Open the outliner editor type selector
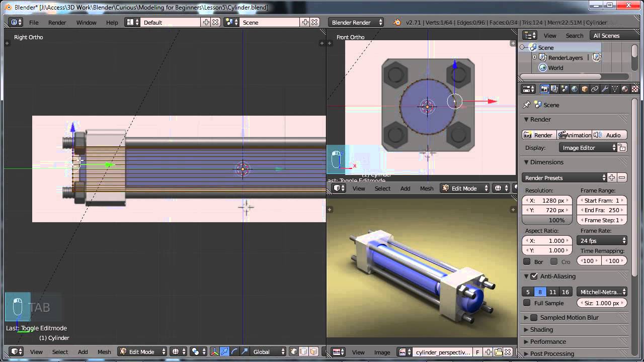This screenshot has height=362, width=644. click(530, 35)
